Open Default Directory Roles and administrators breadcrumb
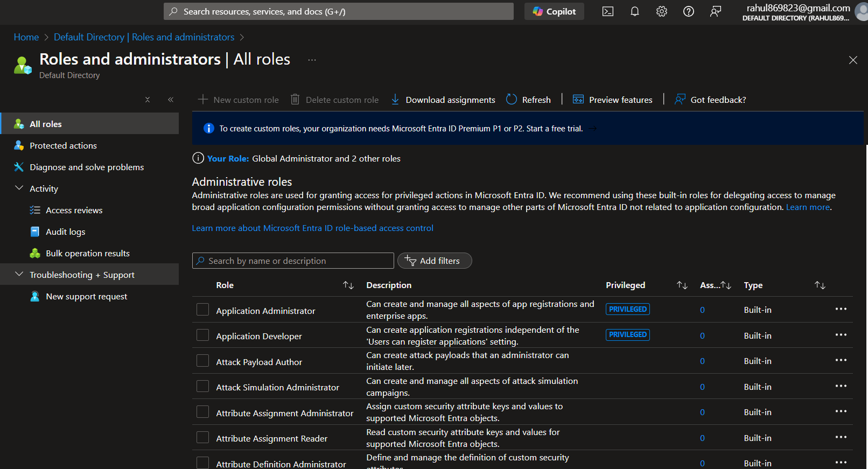This screenshot has height=469, width=868. point(144,37)
